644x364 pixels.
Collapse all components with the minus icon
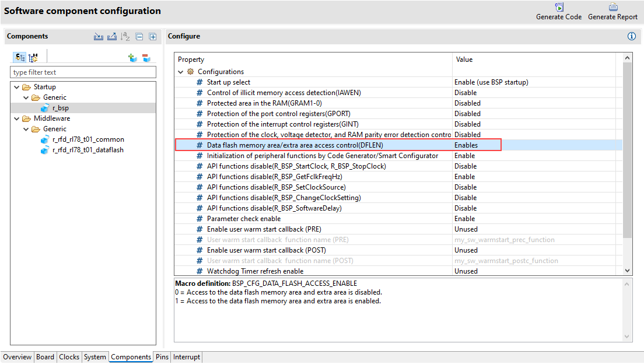(139, 37)
